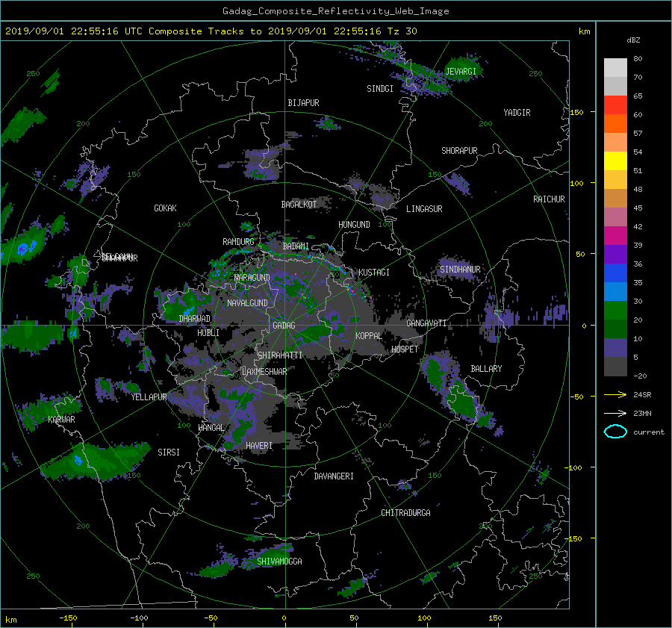
Task: Click the BAGALKOT label
Action: tap(299, 205)
